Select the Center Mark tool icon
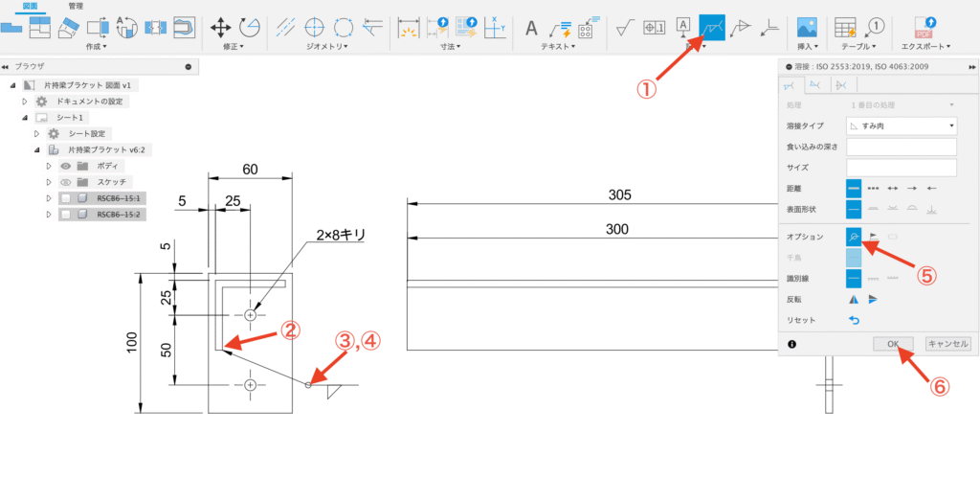The image size is (980, 478). click(315, 28)
